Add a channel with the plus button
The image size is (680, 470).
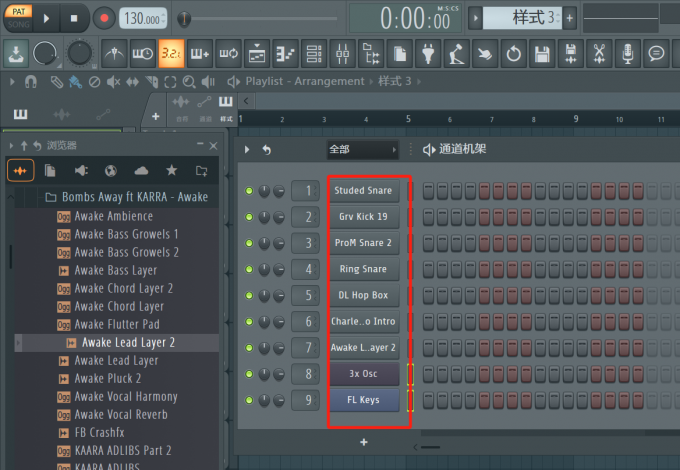tap(364, 442)
